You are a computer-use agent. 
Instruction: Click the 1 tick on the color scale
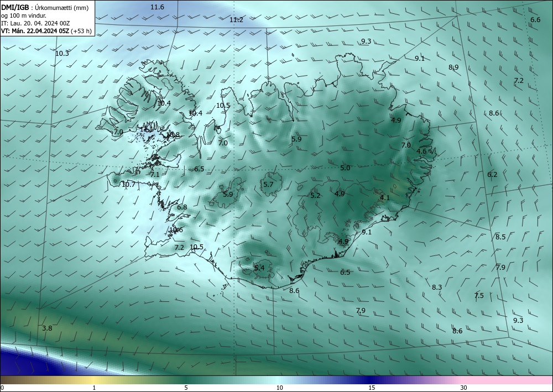pyautogui.click(x=94, y=388)
